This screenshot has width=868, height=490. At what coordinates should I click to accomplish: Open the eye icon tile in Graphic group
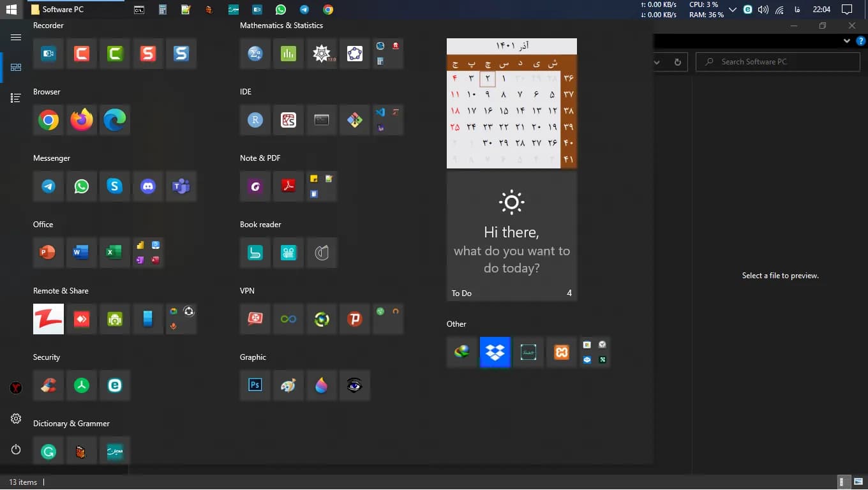coord(355,385)
